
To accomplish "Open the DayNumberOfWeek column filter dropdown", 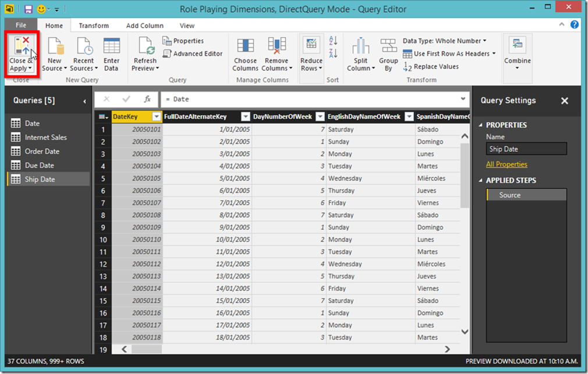I will click(x=320, y=117).
